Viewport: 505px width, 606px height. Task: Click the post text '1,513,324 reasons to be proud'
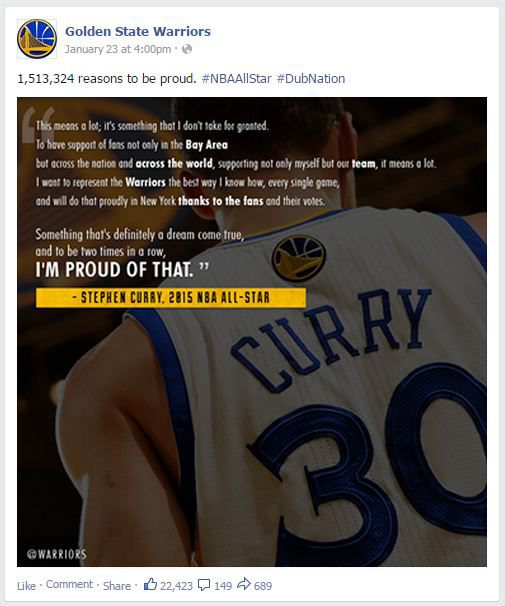(x=107, y=78)
